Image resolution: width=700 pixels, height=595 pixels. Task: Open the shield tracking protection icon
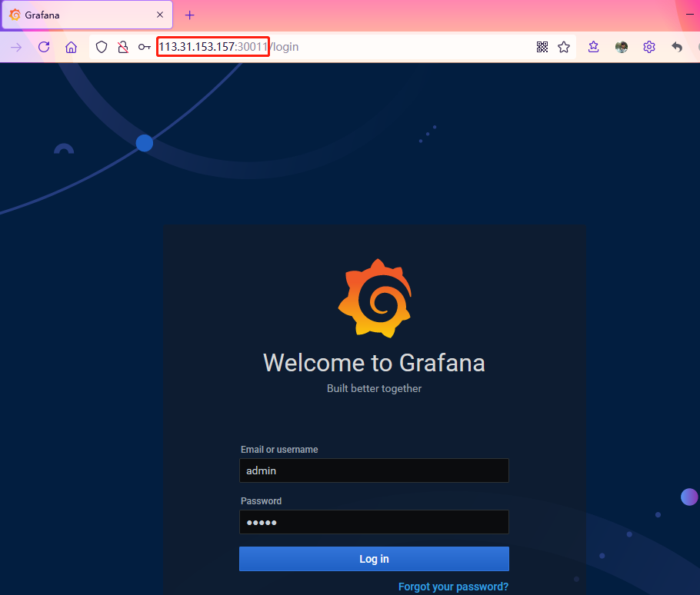[x=102, y=47]
